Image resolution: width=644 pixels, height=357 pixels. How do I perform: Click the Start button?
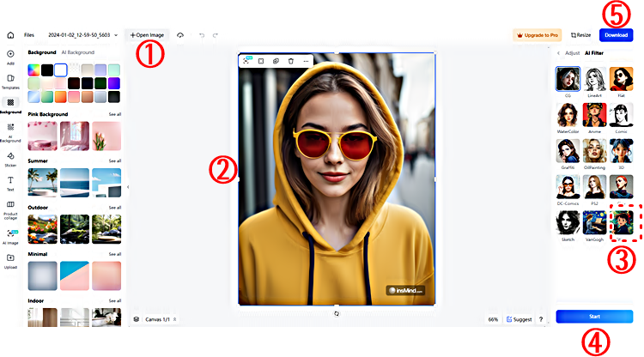point(594,317)
